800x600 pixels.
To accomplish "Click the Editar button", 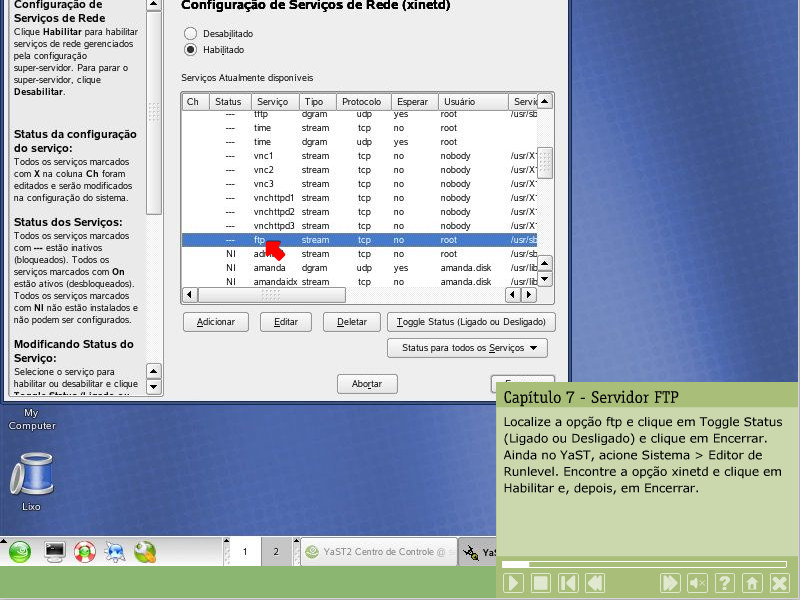I will pos(285,322).
